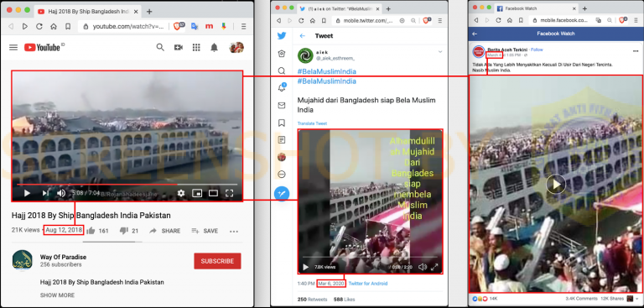
Task: Open browser menu in Twitter window
Action: pyautogui.click(x=440, y=20)
